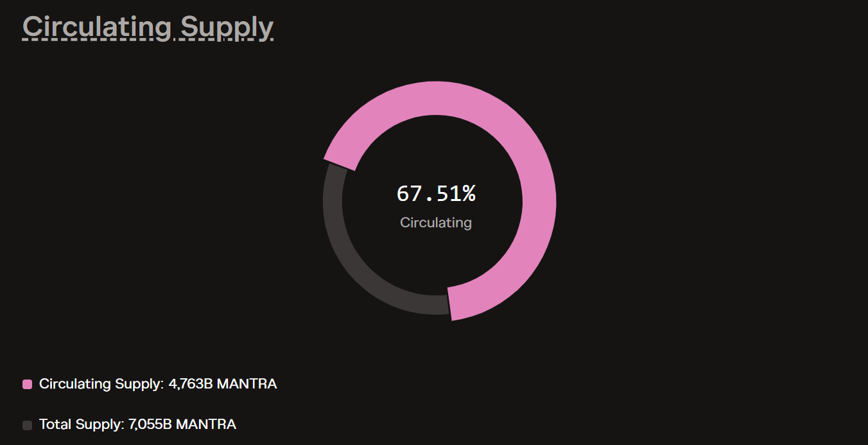Click the 4,763B figure in the legend
868x445 pixels.
tap(191, 384)
